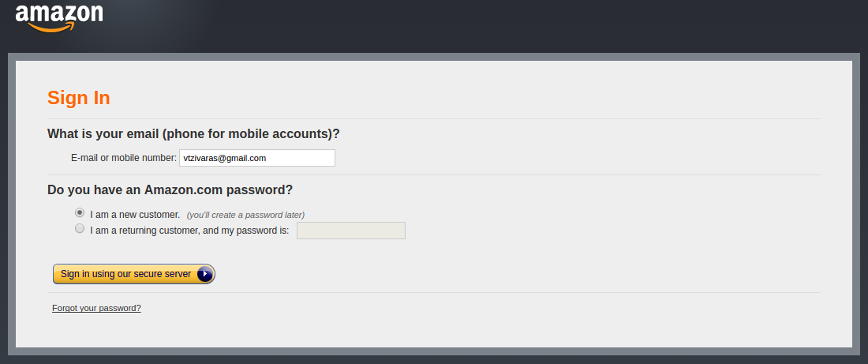Focus the E-mail or mobile number field
Image resolution: width=868 pixels, height=364 pixels.
pyautogui.click(x=257, y=158)
